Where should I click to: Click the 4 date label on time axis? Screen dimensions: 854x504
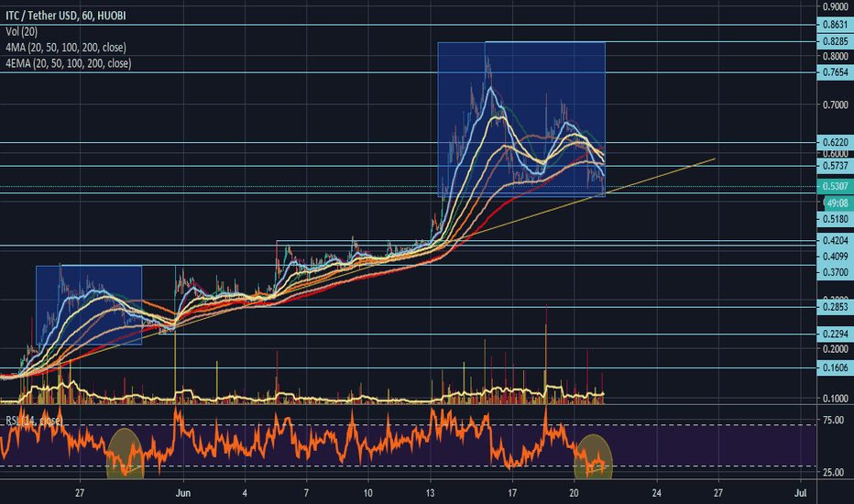click(x=245, y=493)
